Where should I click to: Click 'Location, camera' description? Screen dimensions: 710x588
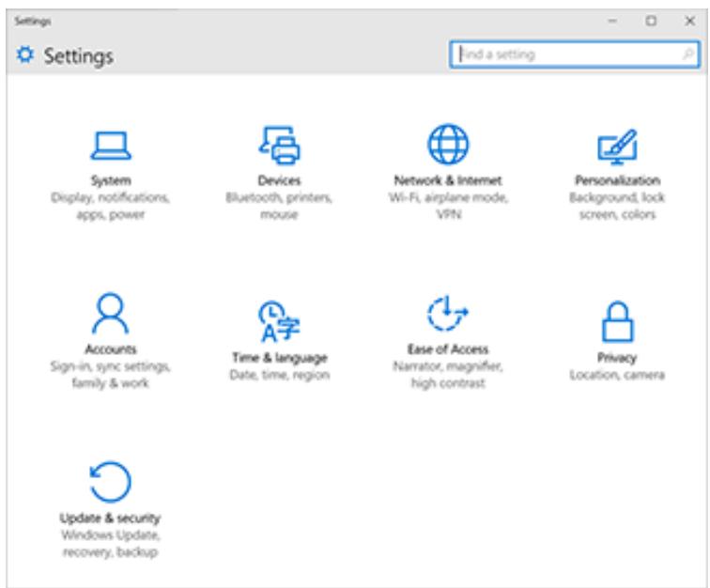[617, 375]
